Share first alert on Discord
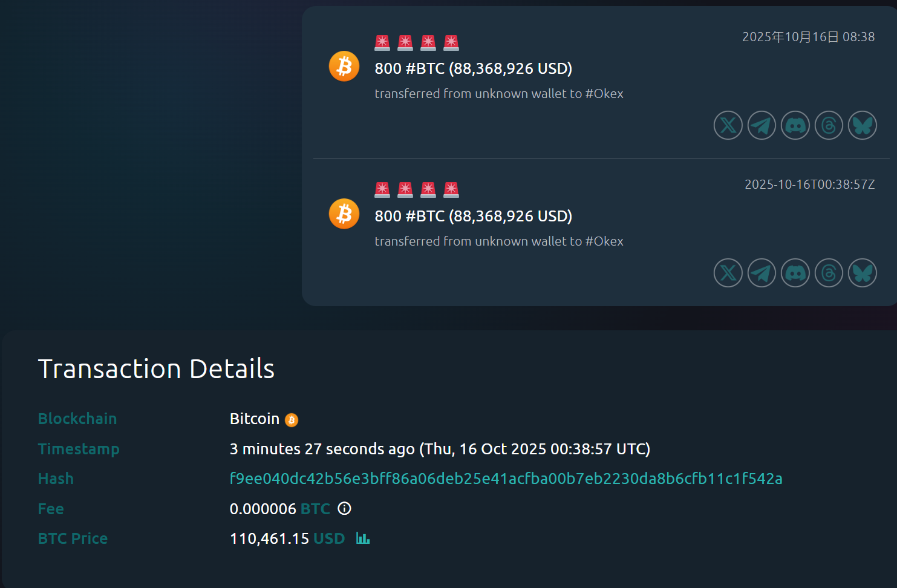The image size is (897, 588). click(795, 125)
